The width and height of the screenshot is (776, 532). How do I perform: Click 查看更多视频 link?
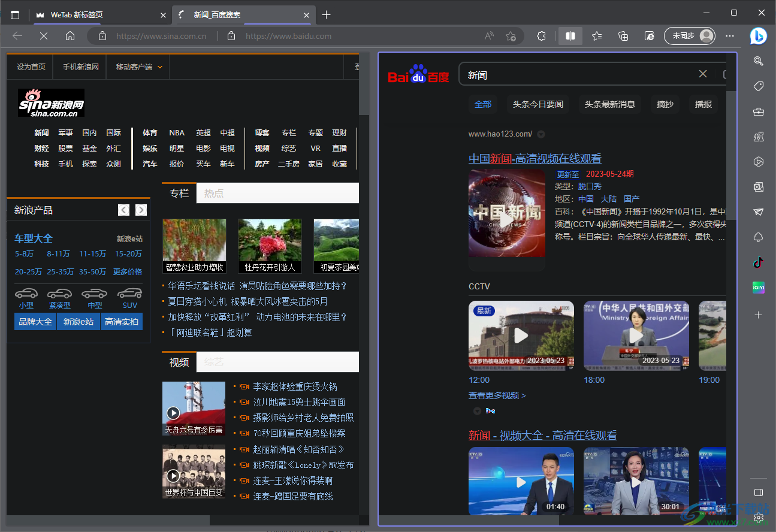click(x=497, y=395)
